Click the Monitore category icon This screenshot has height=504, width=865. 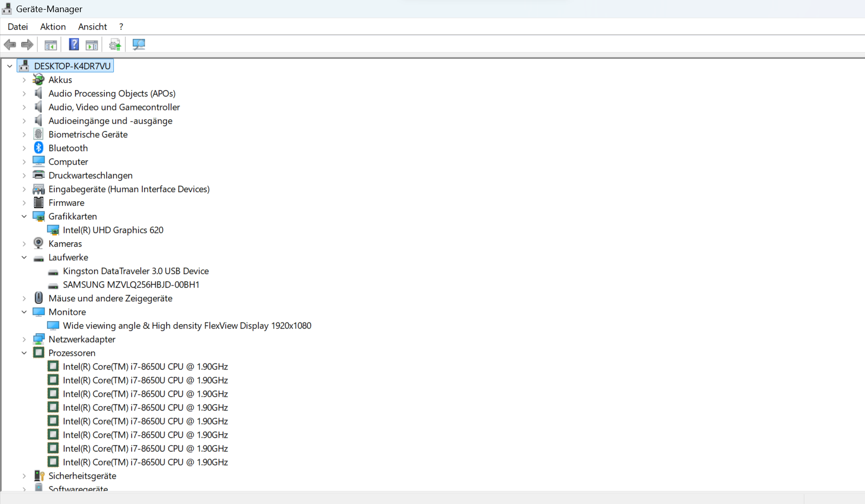pos(38,311)
